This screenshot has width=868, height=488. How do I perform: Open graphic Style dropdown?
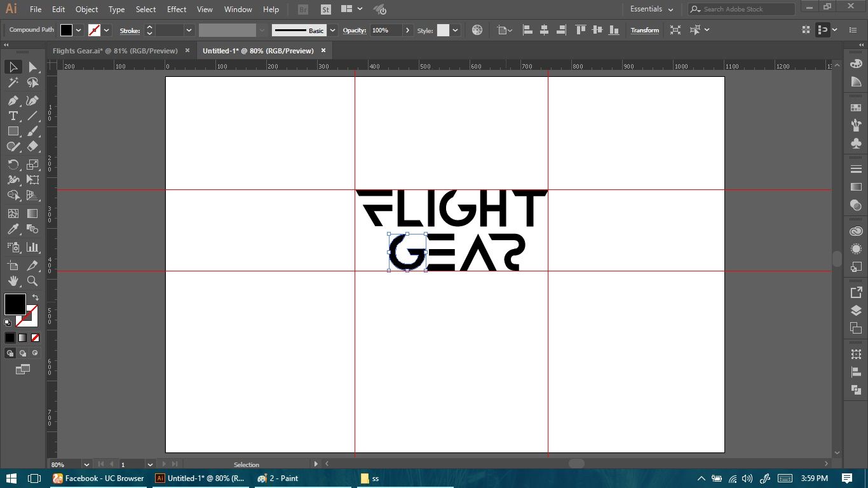(456, 30)
